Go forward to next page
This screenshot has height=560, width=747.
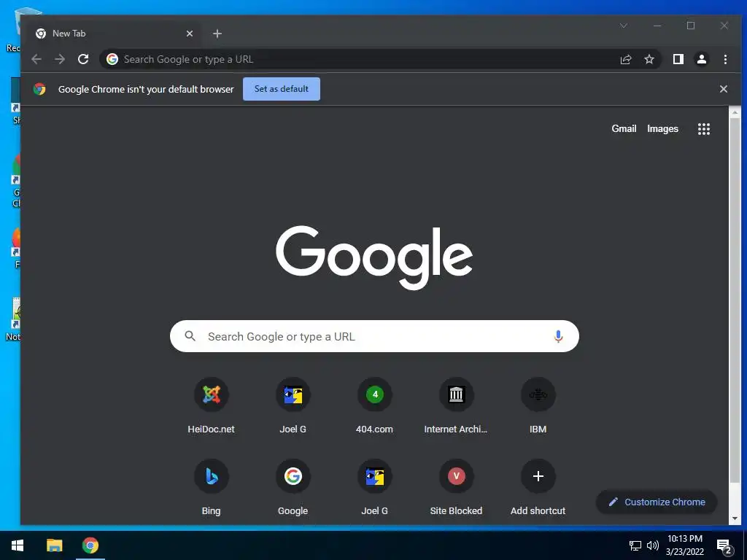60,59
